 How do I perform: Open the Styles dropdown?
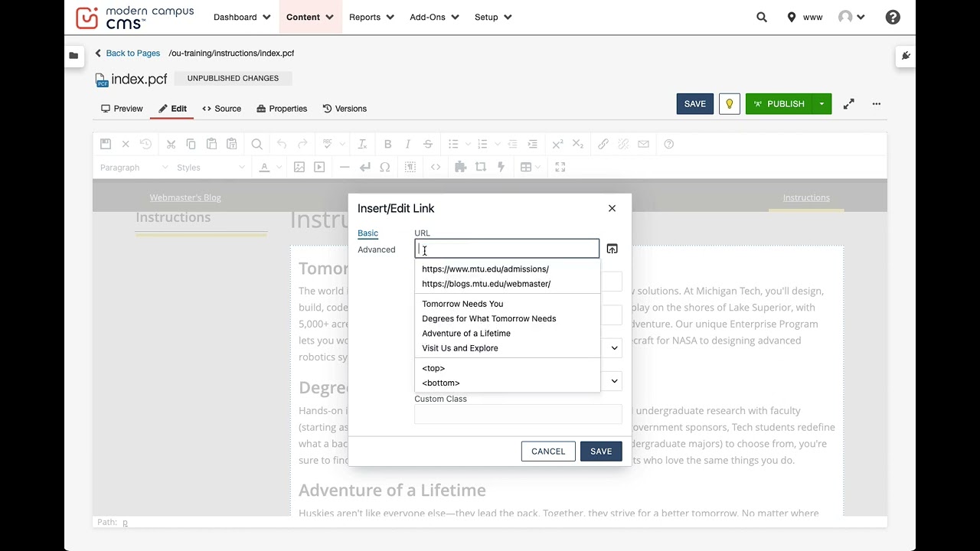[x=211, y=168]
